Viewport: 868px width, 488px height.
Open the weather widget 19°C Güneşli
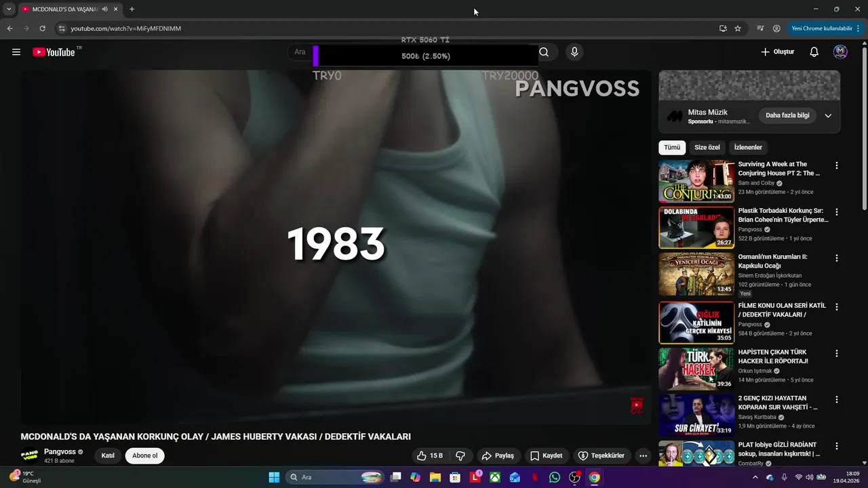tap(26, 477)
